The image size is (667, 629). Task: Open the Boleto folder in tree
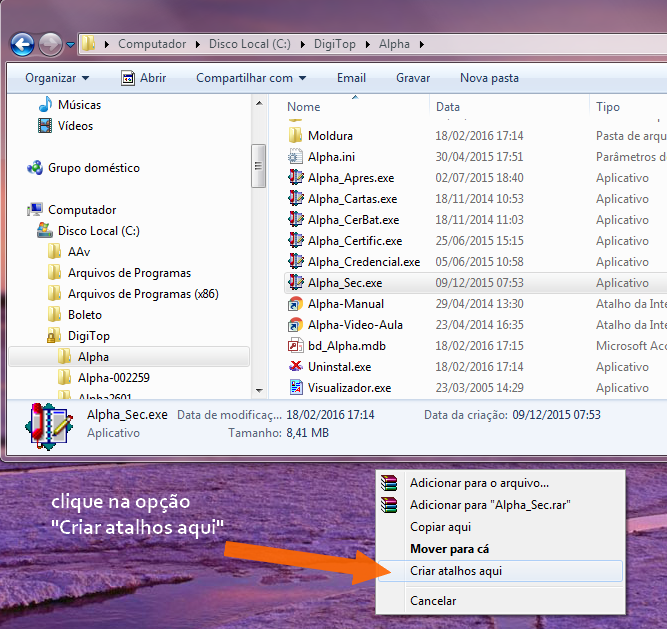[74, 315]
